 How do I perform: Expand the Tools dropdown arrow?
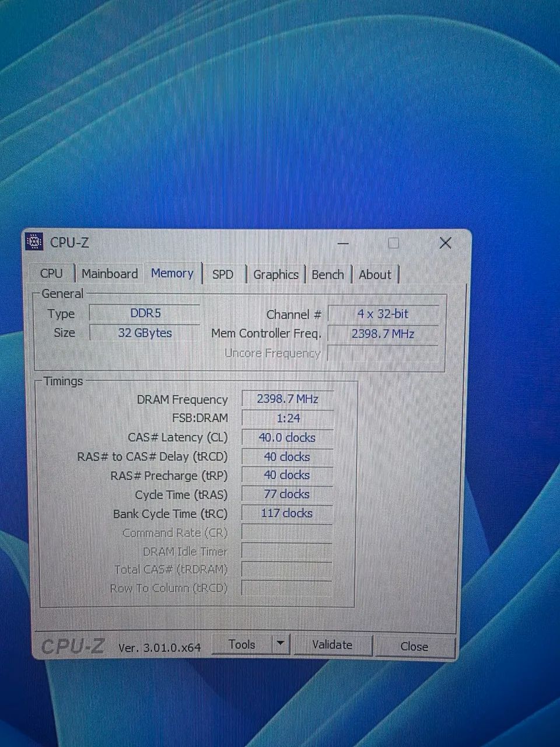click(281, 644)
